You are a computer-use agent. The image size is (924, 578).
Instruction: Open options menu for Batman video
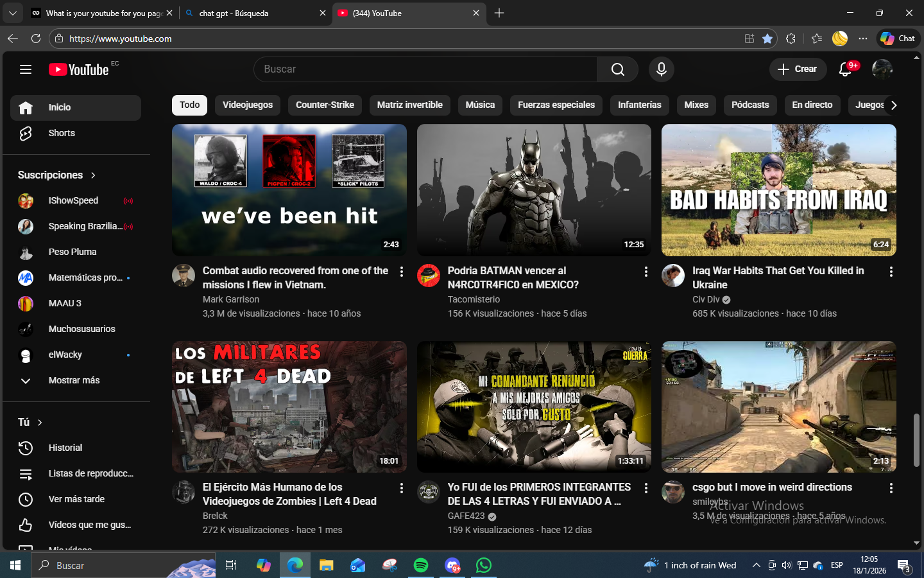(646, 272)
